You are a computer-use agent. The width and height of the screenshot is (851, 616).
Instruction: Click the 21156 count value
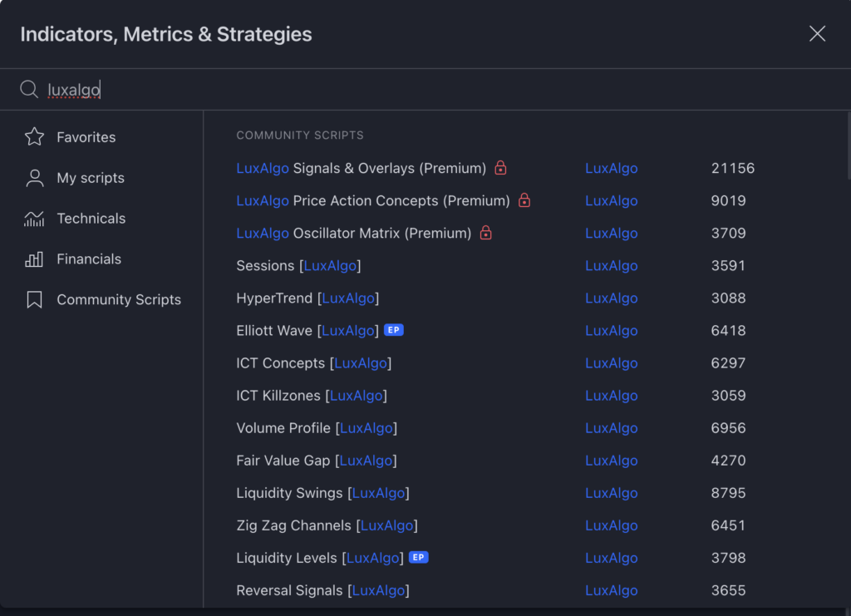point(733,168)
